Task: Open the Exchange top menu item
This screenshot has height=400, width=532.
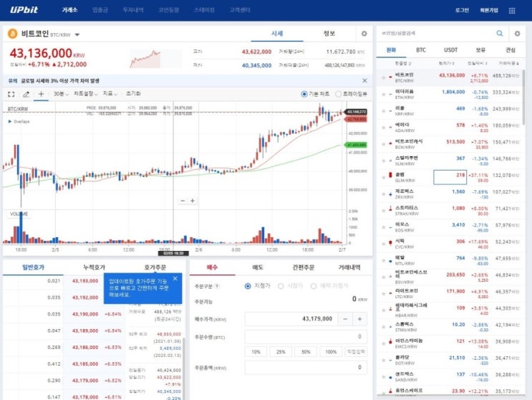Action: pyautogui.click(x=69, y=10)
